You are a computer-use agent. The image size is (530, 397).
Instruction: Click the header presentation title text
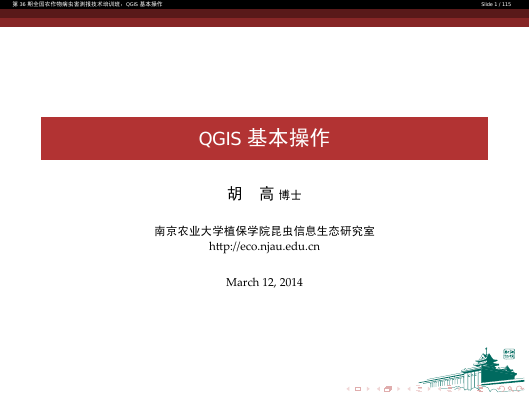[x=87, y=4]
